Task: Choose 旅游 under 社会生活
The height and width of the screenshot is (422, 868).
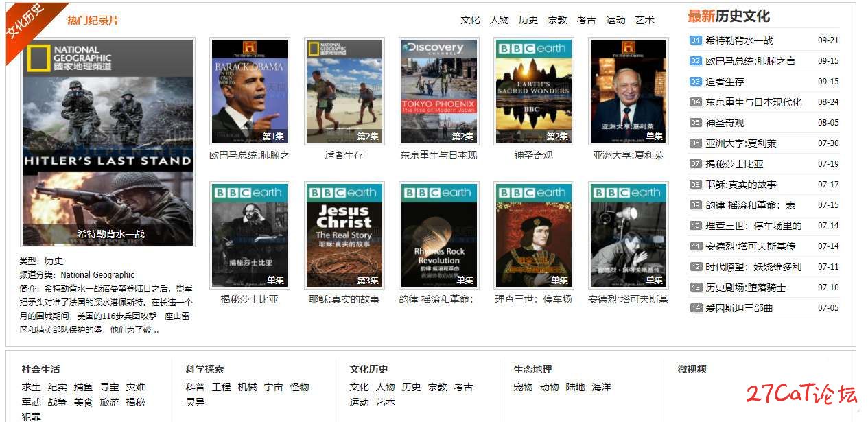Action: 109,402
